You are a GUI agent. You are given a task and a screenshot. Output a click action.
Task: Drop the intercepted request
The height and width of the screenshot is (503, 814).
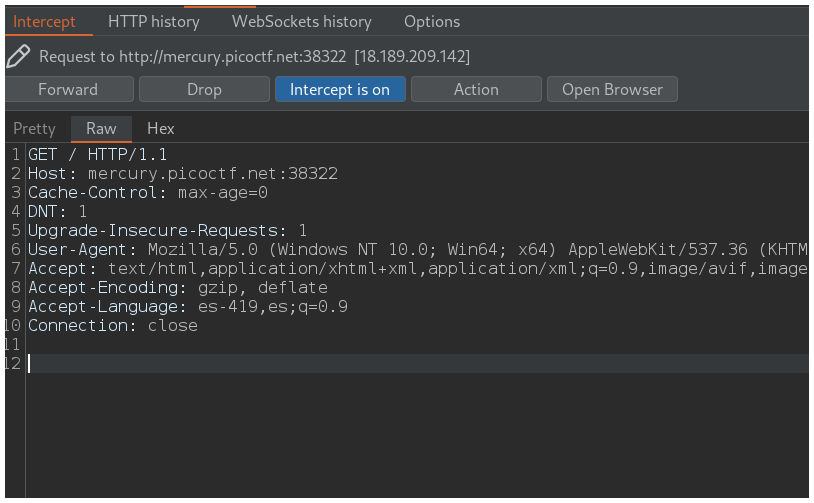click(x=204, y=89)
